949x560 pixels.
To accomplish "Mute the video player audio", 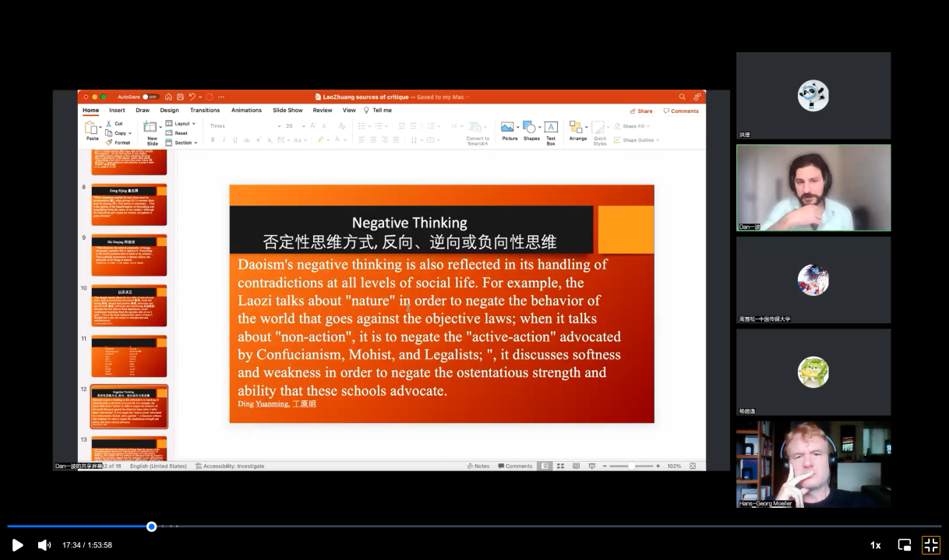I will (44, 545).
